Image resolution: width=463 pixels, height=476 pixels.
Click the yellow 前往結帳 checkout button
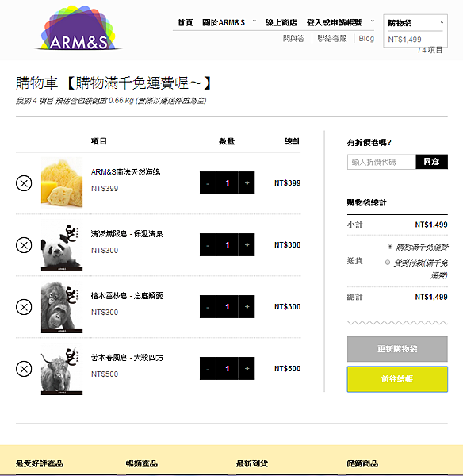397,379
